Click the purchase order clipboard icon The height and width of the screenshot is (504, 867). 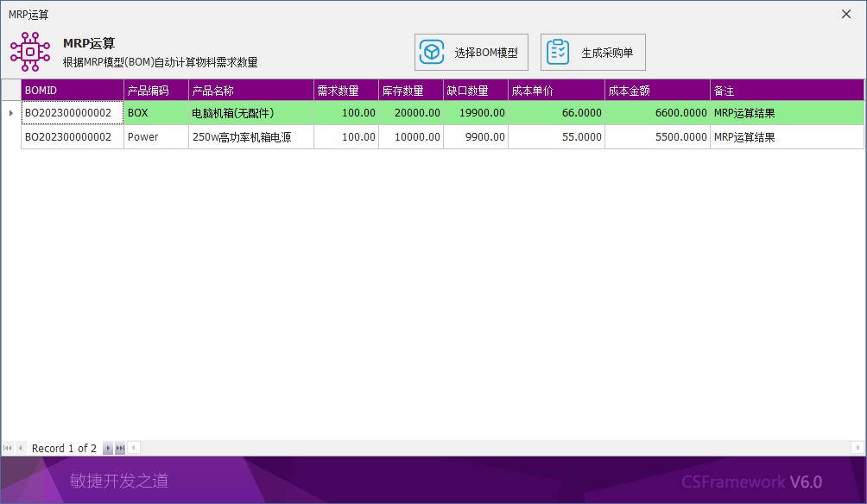click(x=557, y=52)
